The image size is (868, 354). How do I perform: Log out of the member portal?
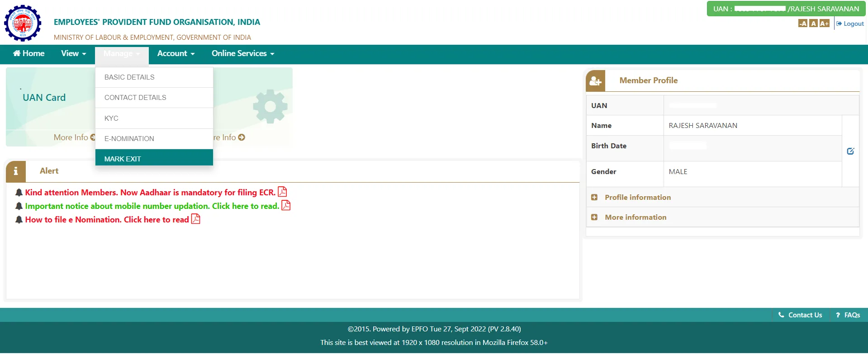(850, 24)
